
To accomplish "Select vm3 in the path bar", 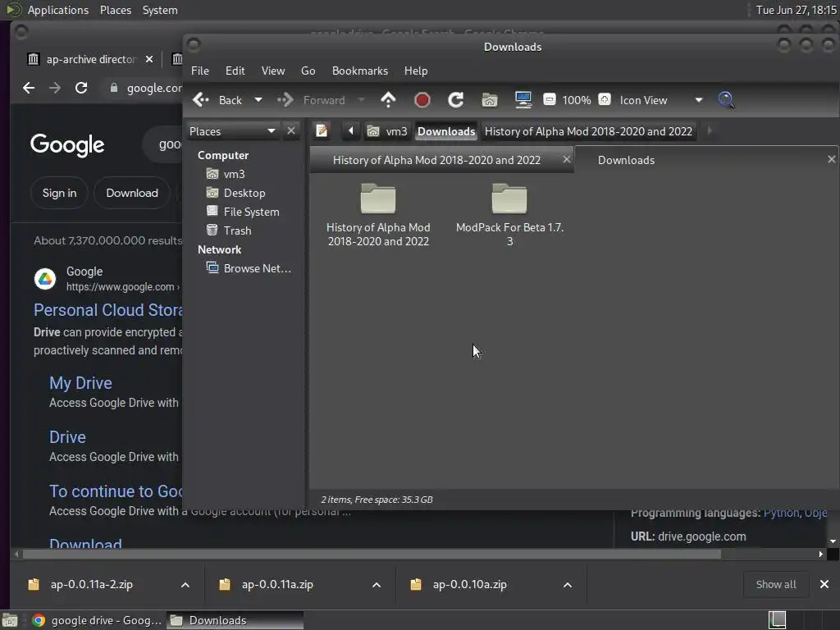I will (387, 131).
